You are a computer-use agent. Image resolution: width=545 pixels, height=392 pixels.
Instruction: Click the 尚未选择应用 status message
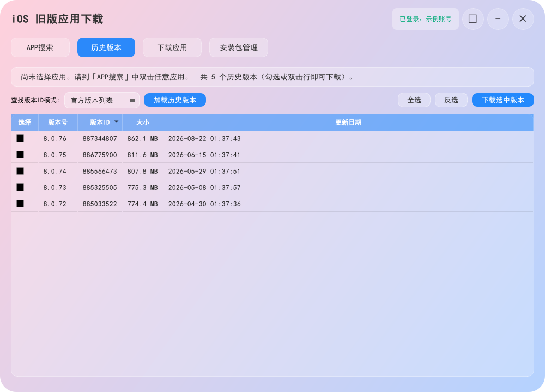272,77
